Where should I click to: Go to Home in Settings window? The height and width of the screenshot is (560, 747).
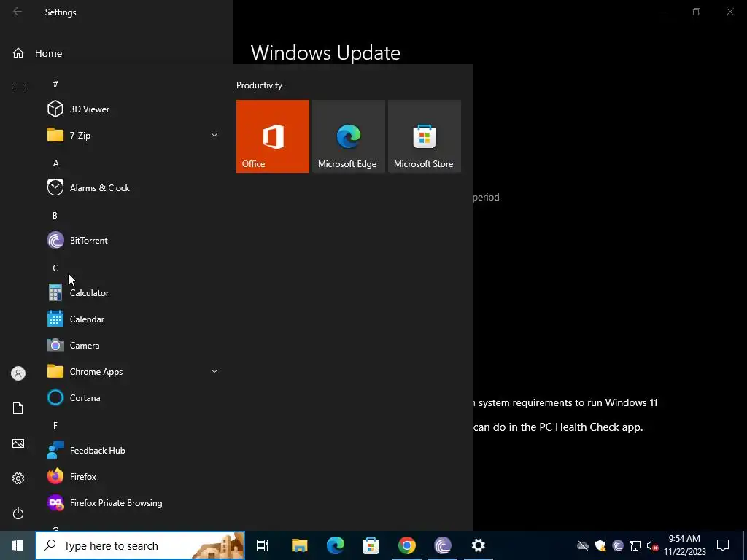(x=37, y=53)
